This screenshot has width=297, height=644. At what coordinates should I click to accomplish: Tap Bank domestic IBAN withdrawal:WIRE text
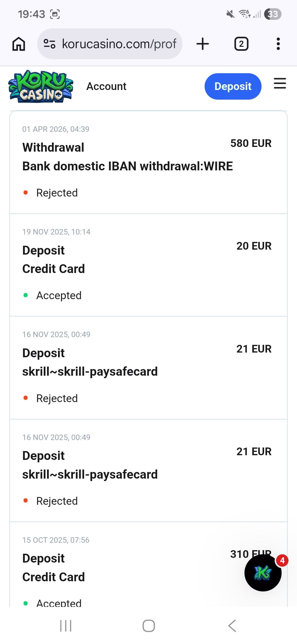coord(128,166)
